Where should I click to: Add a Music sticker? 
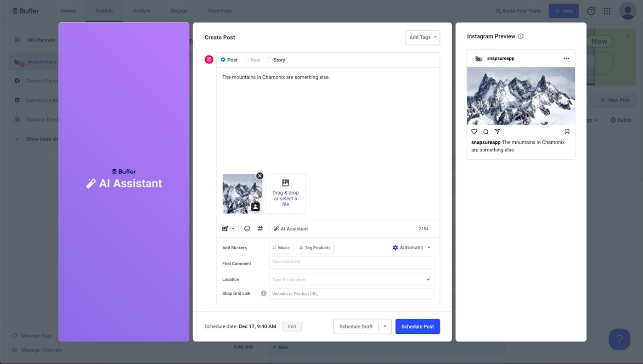tap(281, 248)
